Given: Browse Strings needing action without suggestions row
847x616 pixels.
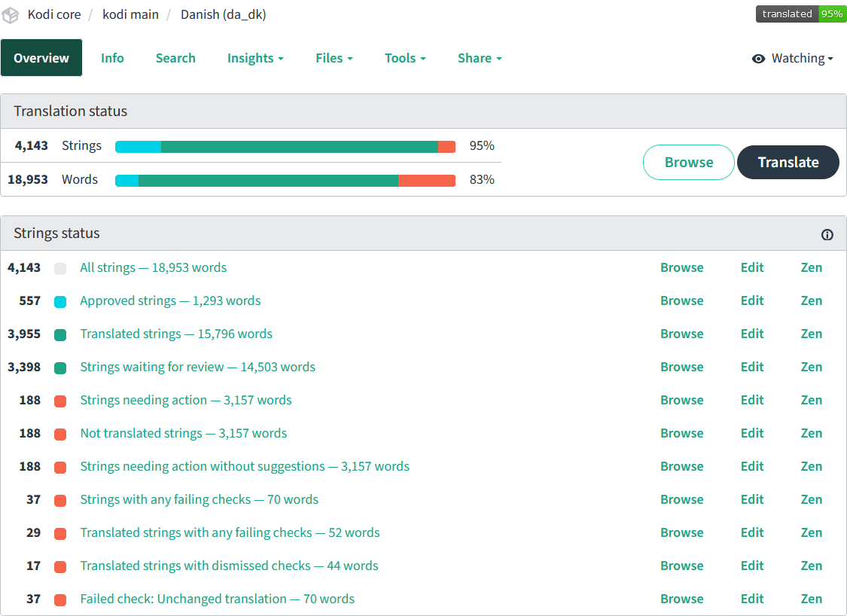Looking at the screenshot, I should coord(681,466).
